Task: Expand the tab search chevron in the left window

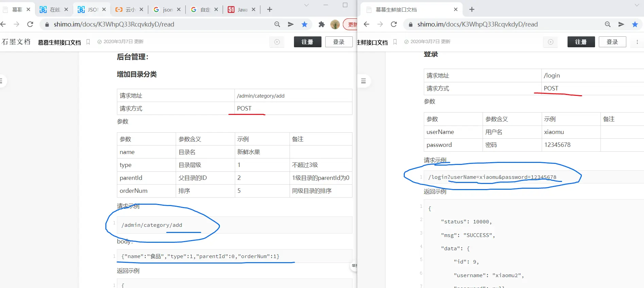Action: click(307, 5)
